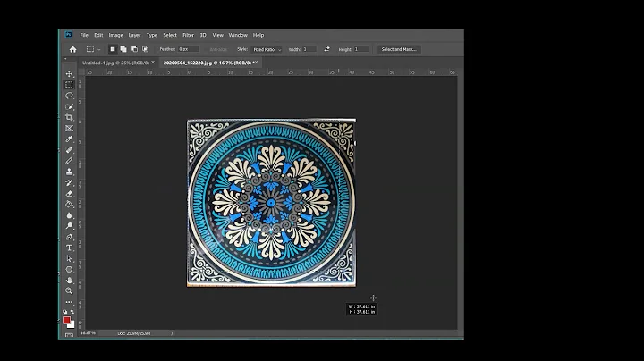The image size is (644, 361).
Task: Select the Dodge tool
Action: 69,226
